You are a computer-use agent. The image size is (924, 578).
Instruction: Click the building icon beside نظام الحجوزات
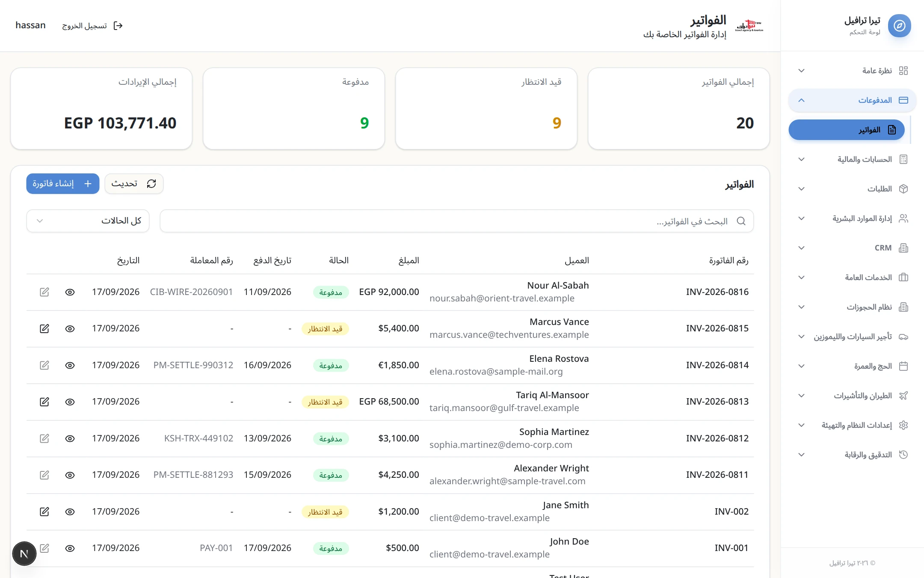click(903, 307)
